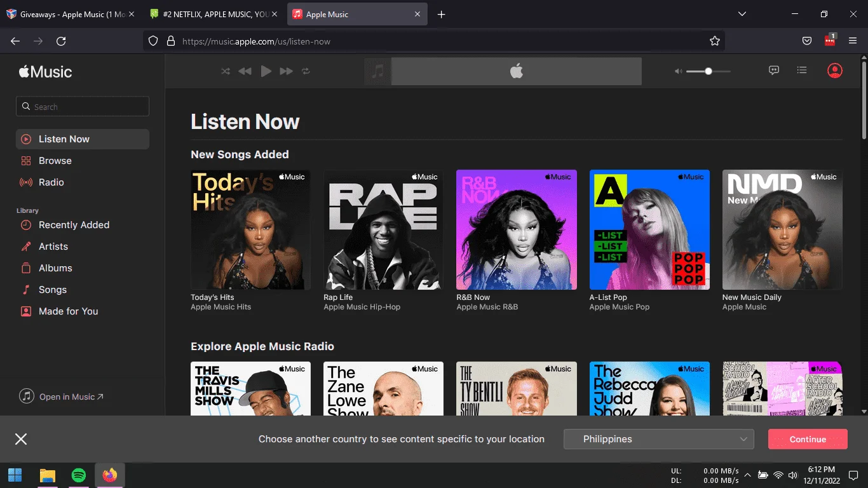Click the Today's Hits title link
The width and height of the screenshot is (868, 488).
click(212, 297)
